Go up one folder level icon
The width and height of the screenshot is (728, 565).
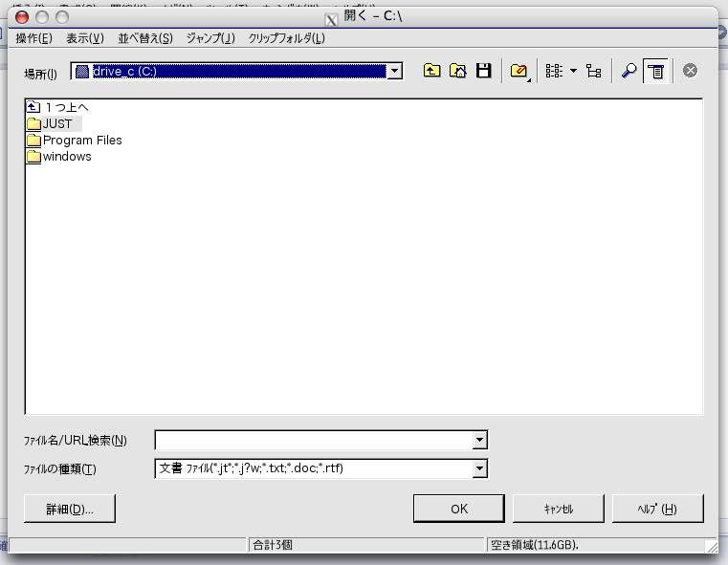(x=431, y=71)
